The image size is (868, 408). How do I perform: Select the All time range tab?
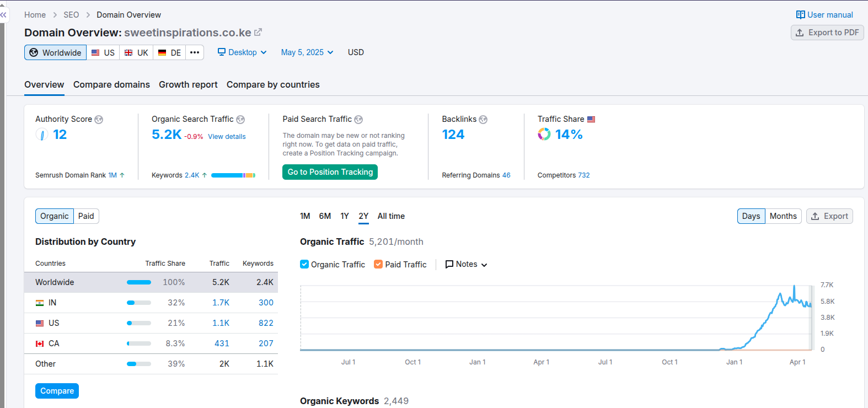coord(391,216)
